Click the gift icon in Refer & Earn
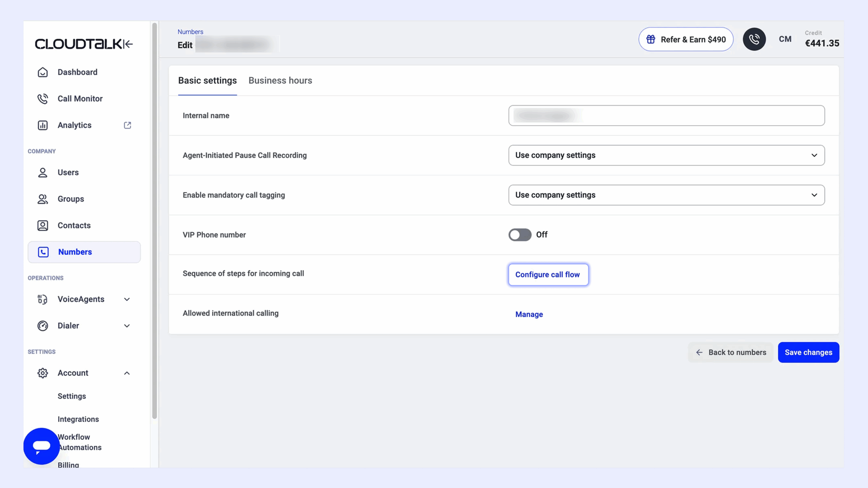 [651, 39]
